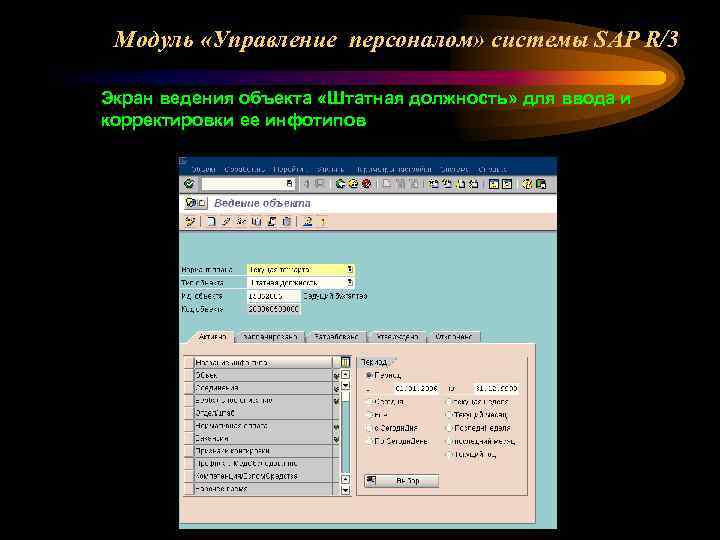Jump to Last Page icon
The image size is (720, 540).
tap(473, 184)
